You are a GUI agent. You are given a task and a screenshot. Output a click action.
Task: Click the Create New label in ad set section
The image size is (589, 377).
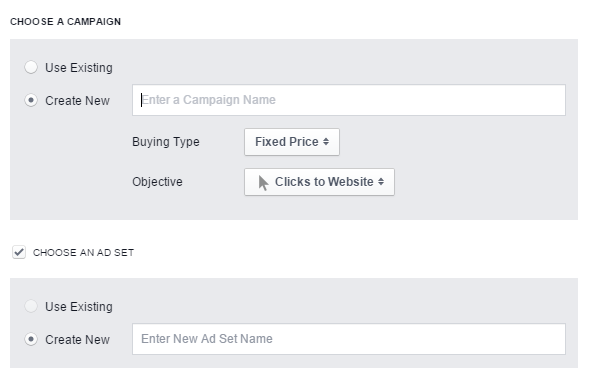[77, 339]
